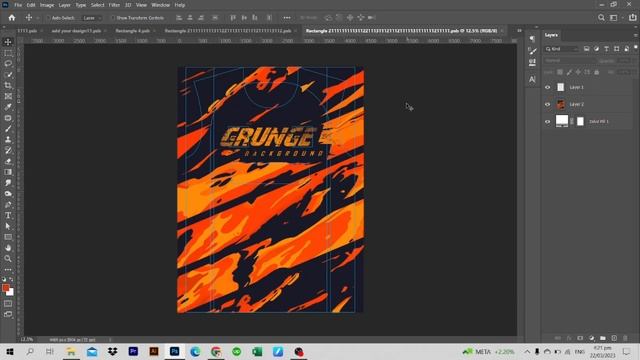The height and width of the screenshot is (360, 640).
Task: Open the Window menu
Action: (x=160, y=5)
